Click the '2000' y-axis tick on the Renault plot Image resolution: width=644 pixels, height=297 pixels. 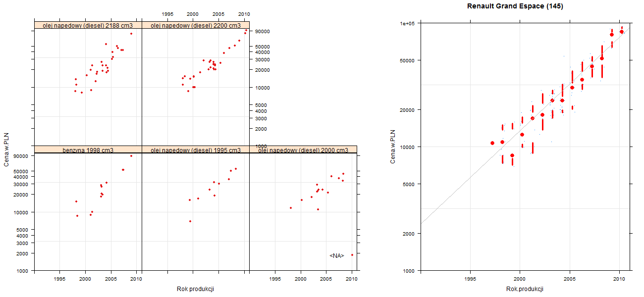click(410, 233)
